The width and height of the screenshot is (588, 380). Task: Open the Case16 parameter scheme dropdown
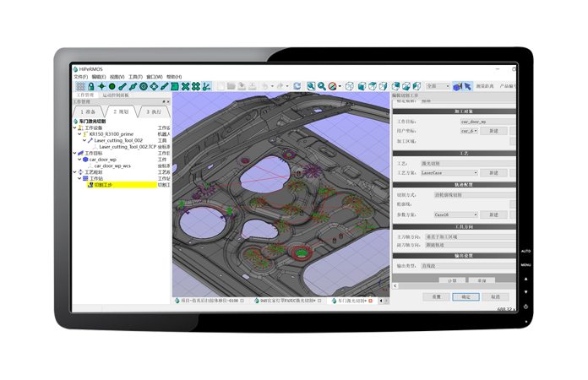point(455,214)
